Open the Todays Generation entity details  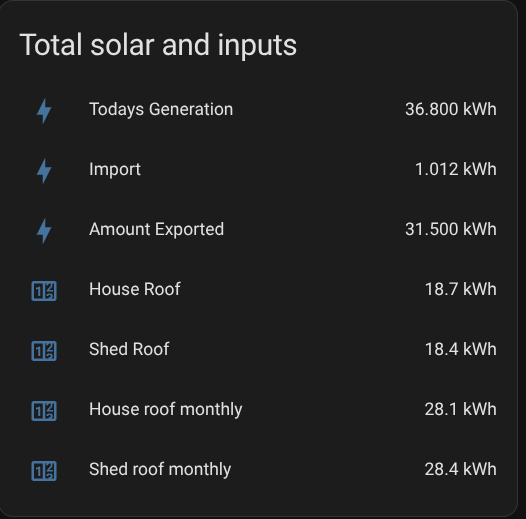(161, 110)
